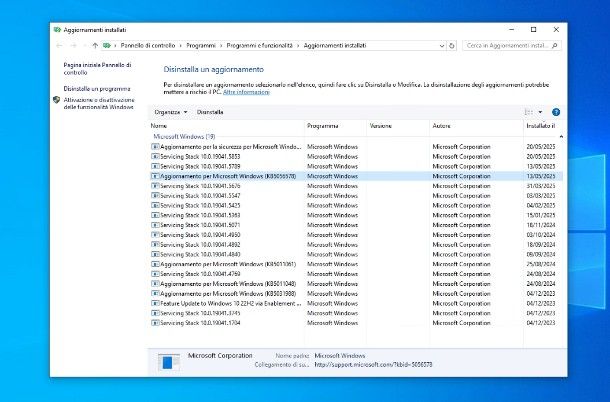Click the magnifier icon in search box
This screenshot has height=402, width=610.
click(x=555, y=46)
